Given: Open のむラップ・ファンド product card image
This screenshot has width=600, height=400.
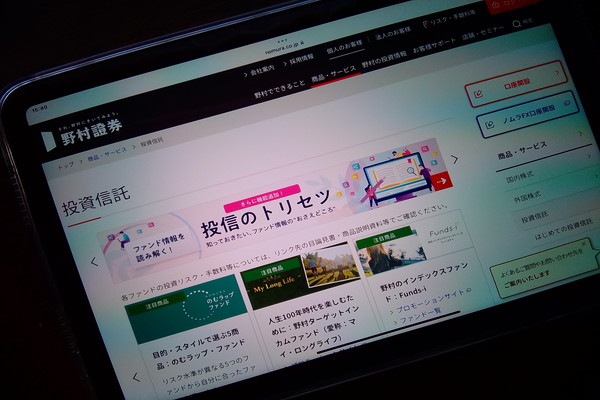Looking at the screenshot, I should (x=186, y=308).
